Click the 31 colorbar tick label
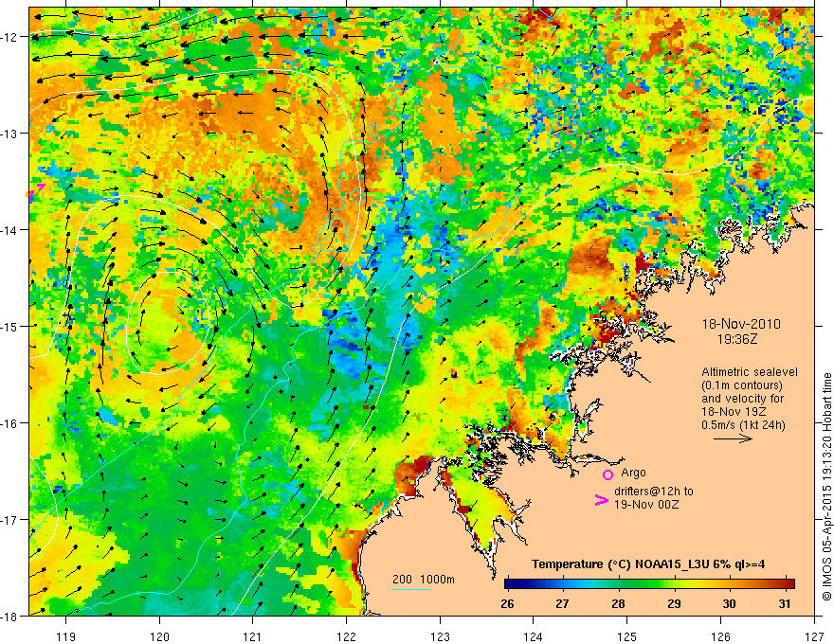 coord(785,603)
